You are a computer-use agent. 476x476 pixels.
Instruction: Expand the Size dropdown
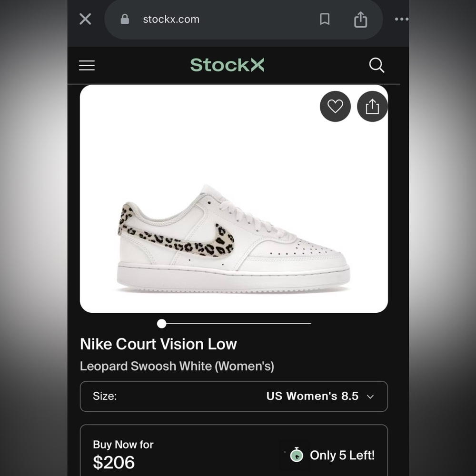coord(234,397)
